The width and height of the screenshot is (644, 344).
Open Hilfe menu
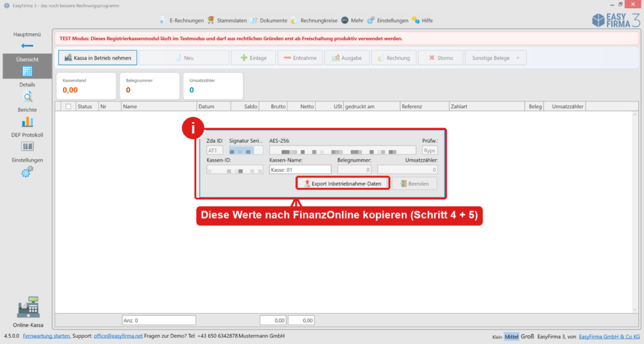coord(423,21)
